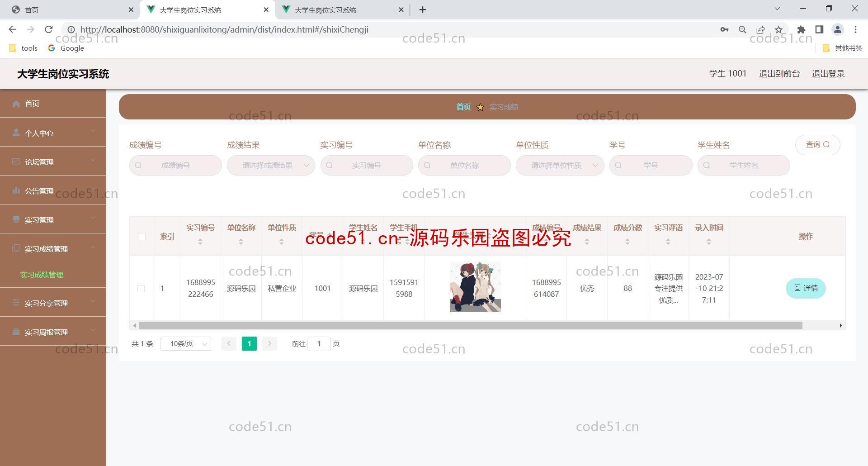The width and height of the screenshot is (868, 466).
Task: Click the right arrow of table scrollbar
Action: coord(841,326)
